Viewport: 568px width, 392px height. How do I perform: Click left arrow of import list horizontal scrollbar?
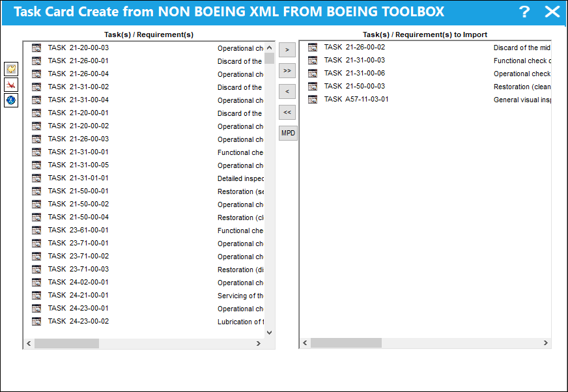tap(305, 343)
